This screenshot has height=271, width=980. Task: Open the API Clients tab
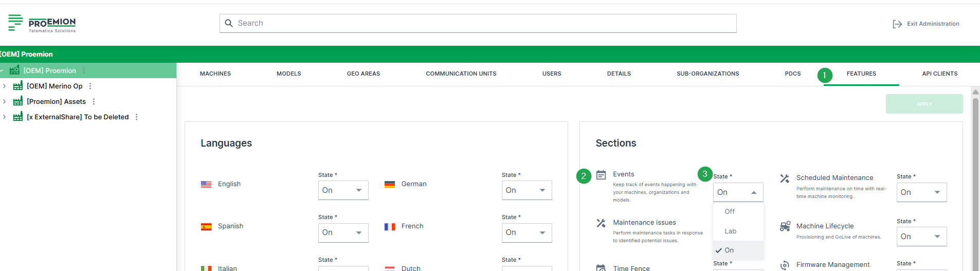(x=939, y=74)
